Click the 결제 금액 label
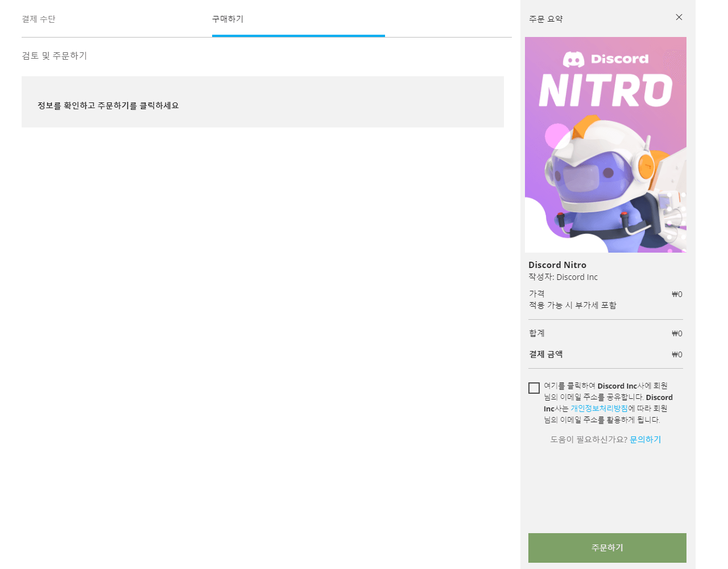This screenshot has height=569, width=728. (x=546, y=354)
